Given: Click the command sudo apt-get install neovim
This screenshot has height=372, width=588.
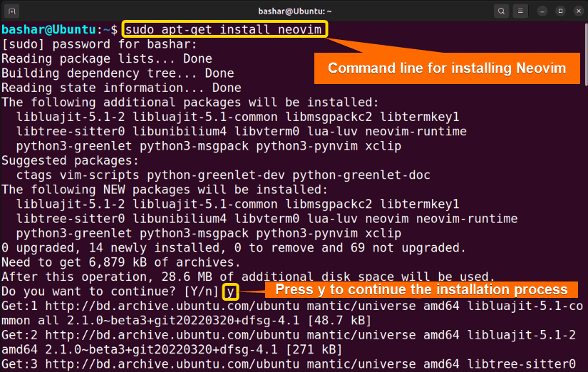Looking at the screenshot, I should click(x=224, y=29).
